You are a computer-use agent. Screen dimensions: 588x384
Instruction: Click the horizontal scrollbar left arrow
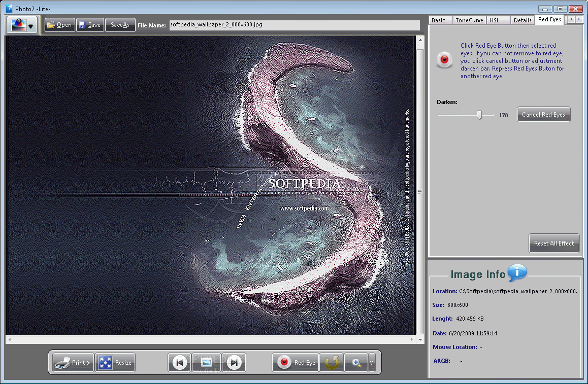tap(9, 339)
